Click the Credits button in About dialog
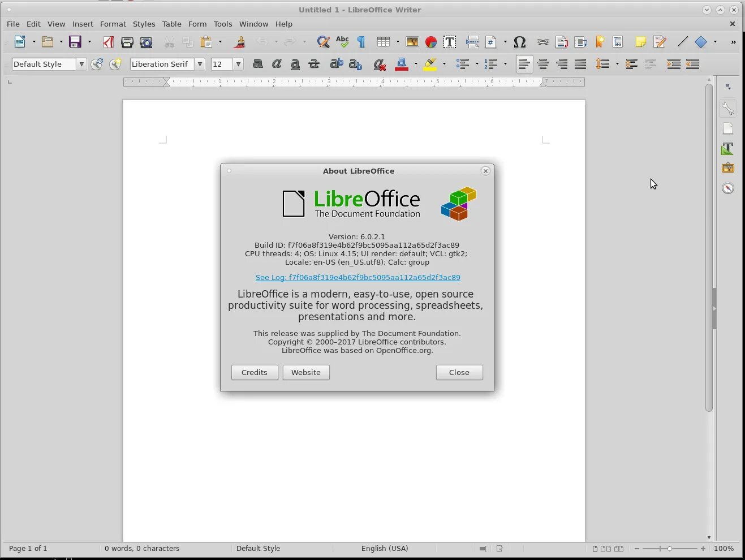The width and height of the screenshot is (745, 560). pos(255,372)
